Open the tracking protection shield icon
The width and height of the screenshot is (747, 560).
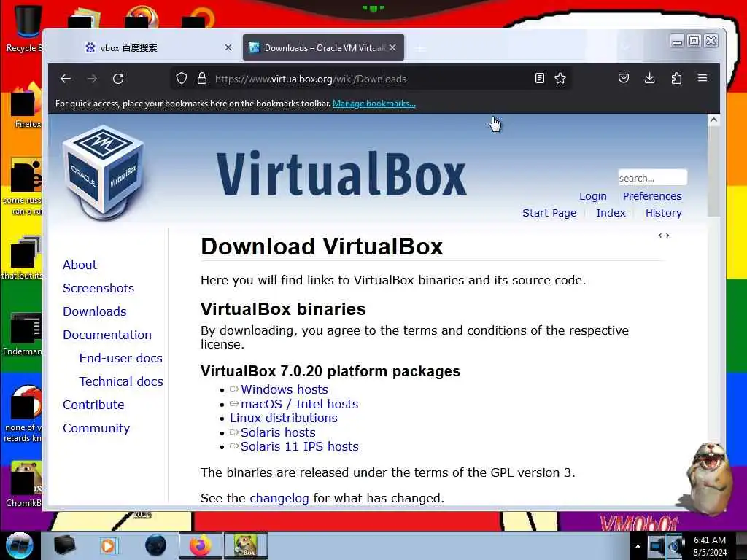pos(182,78)
